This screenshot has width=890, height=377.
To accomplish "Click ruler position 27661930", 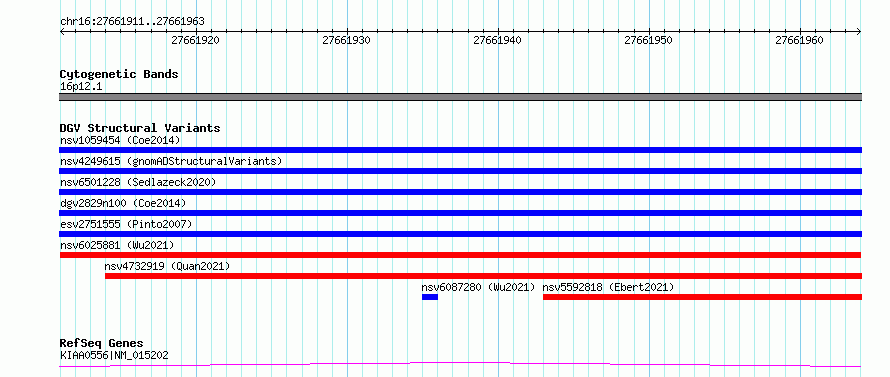I will 346,40.
